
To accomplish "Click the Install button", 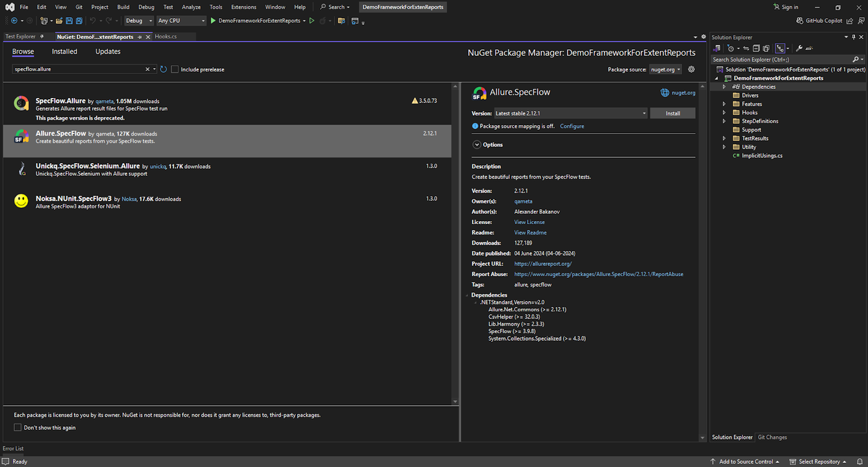I will click(673, 113).
